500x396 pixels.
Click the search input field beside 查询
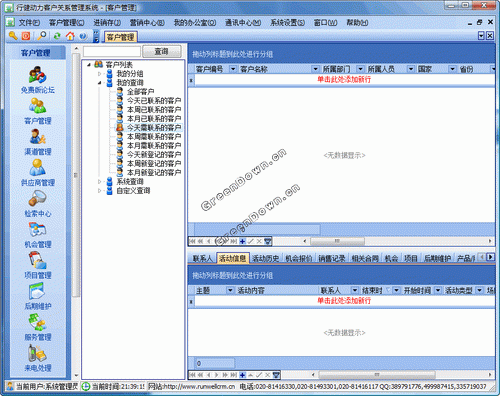112,51
